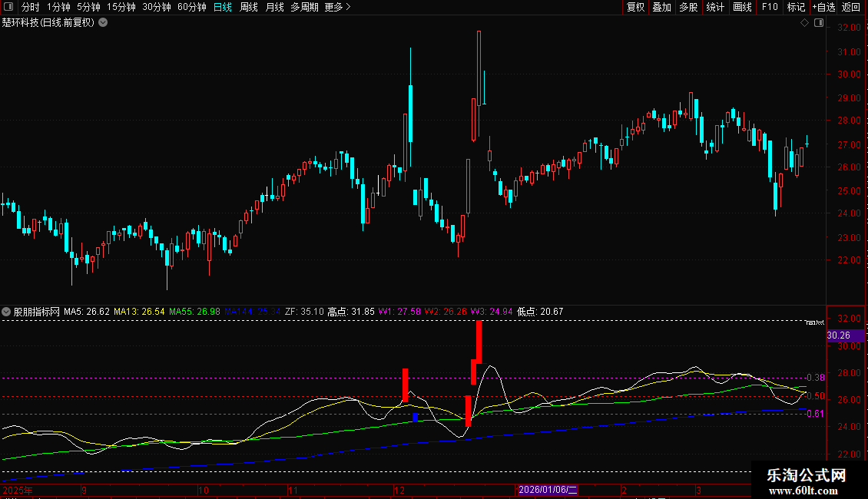
Task: Select the 1分钟 period tab
Action: 58,7
